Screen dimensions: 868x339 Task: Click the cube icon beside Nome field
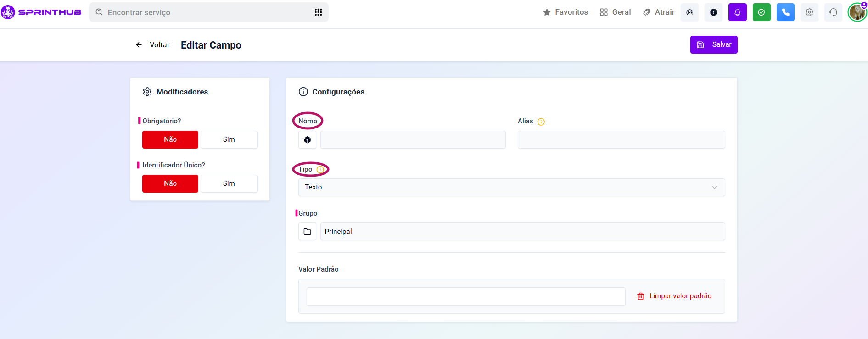point(307,140)
